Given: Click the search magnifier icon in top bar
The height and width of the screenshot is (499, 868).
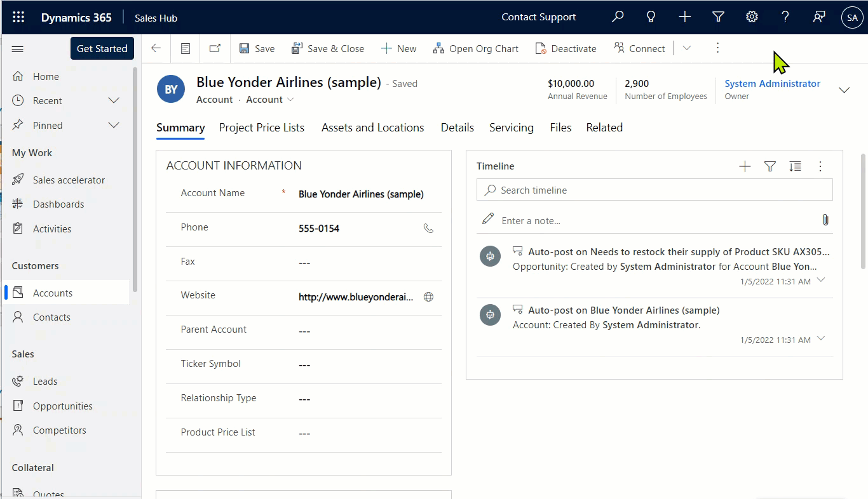Looking at the screenshot, I should click(618, 17).
